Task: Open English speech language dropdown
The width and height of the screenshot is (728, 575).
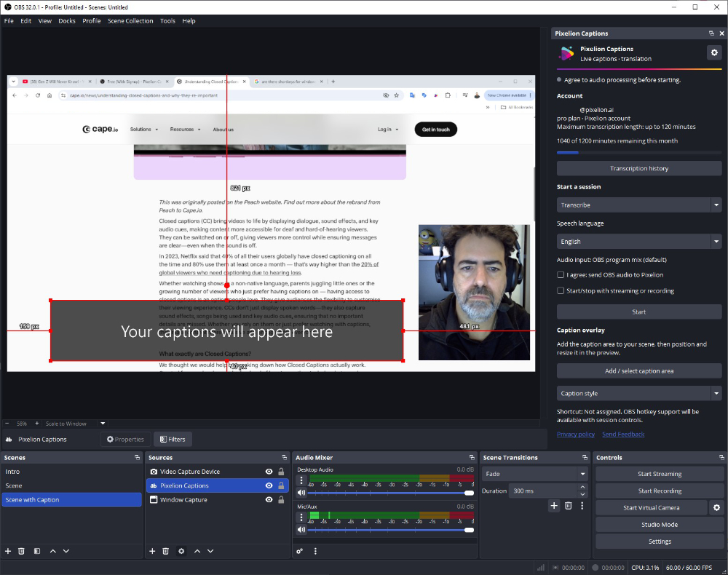Action: point(639,242)
